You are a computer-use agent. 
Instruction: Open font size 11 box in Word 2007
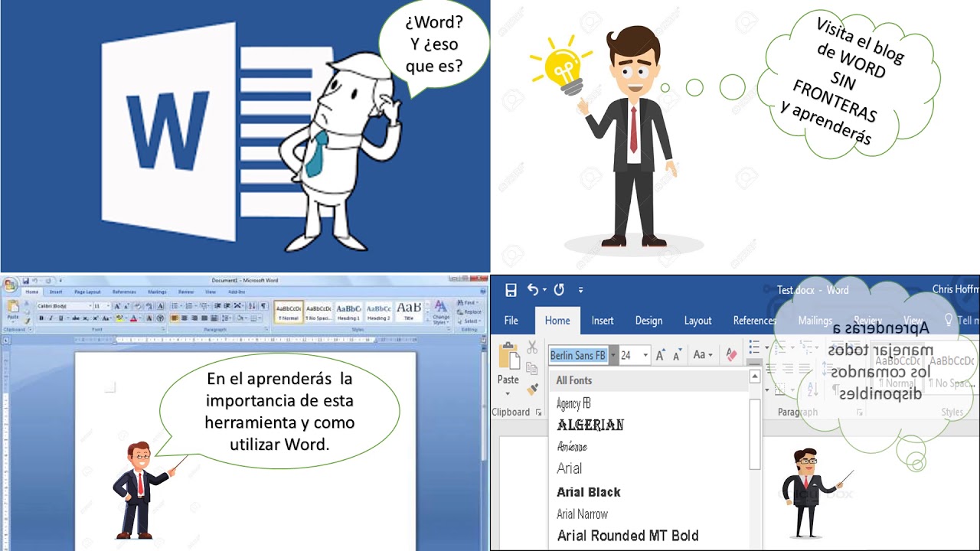(102, 306)
